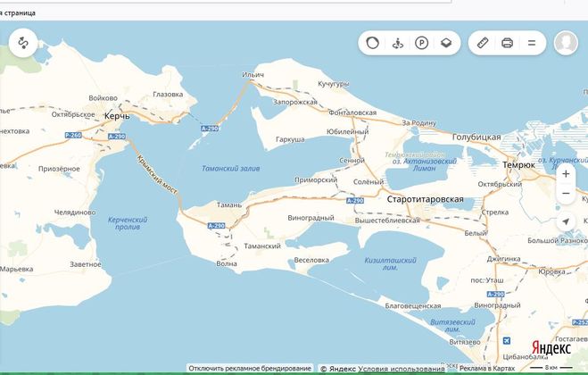Open the map layers selector
588x375 pixels.
[x=446, y=43]
